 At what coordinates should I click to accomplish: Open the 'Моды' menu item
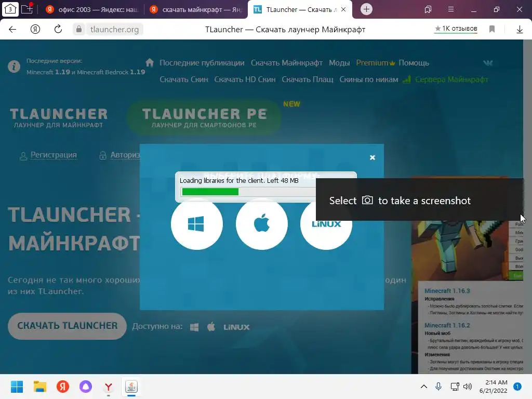coord(339,63)
